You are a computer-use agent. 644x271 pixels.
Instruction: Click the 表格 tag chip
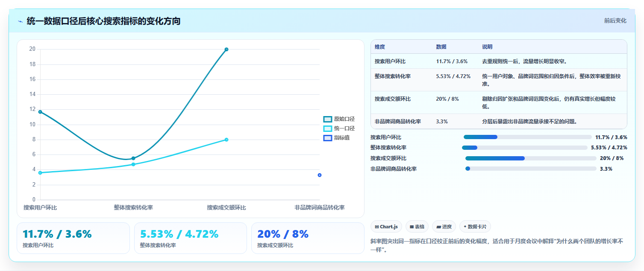click(x=417, y=227)
